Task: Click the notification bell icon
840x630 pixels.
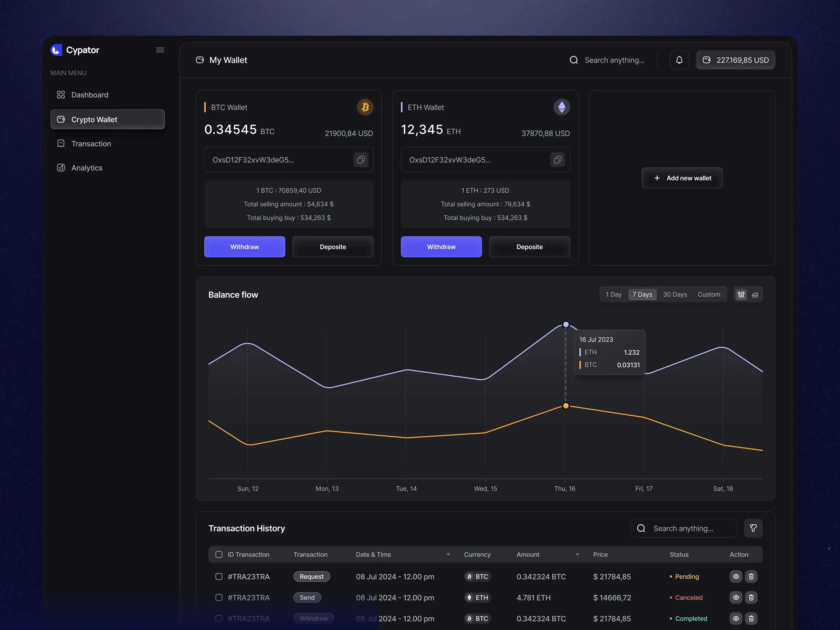Action: (x=679, y=60)
